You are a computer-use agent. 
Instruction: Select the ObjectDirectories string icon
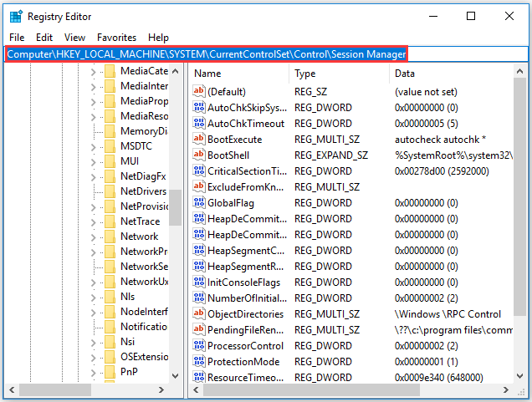click(199, 314)
